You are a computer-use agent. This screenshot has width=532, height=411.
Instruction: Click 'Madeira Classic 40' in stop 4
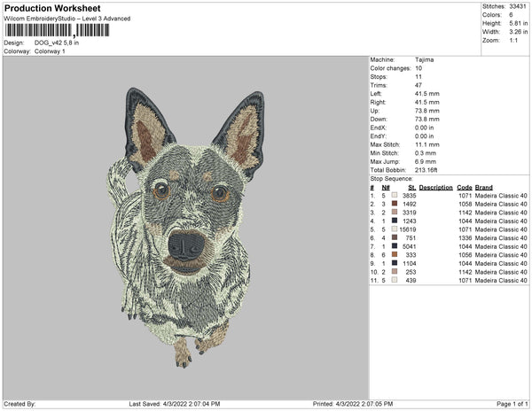click(501, 221)
